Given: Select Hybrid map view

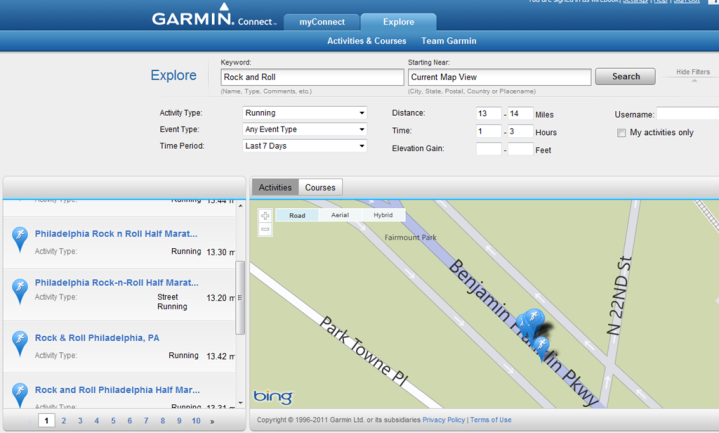Looking at the screenshot, I should pyautogui.click(x=383, y=215).
